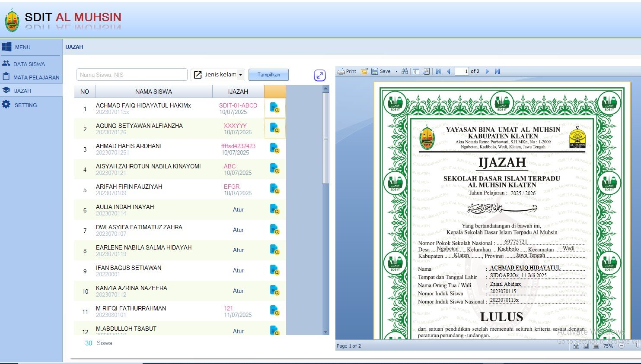Image resolution: width=641 pixels, height=364 pixels.
Task: Go to the last report page
Action: coord(497,71)
